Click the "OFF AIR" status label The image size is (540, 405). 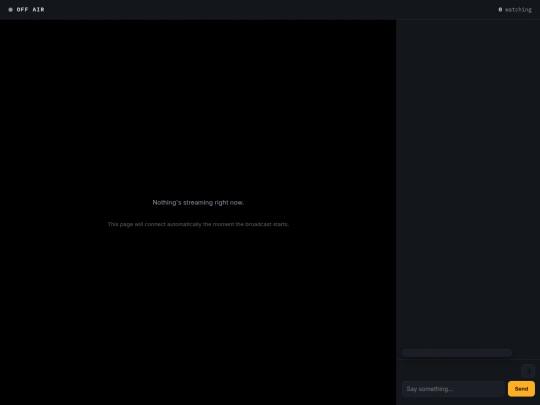pyautogui.click(x=30, y=10)
